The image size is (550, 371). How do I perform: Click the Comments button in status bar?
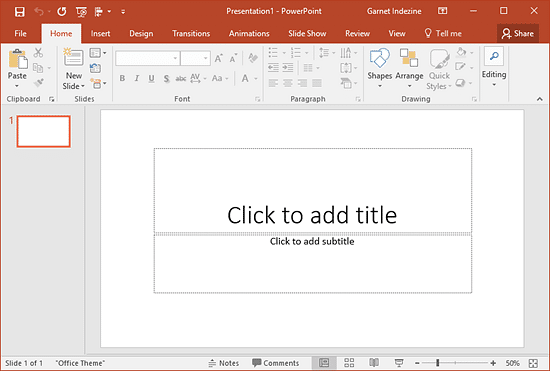(x=276, y=363)
